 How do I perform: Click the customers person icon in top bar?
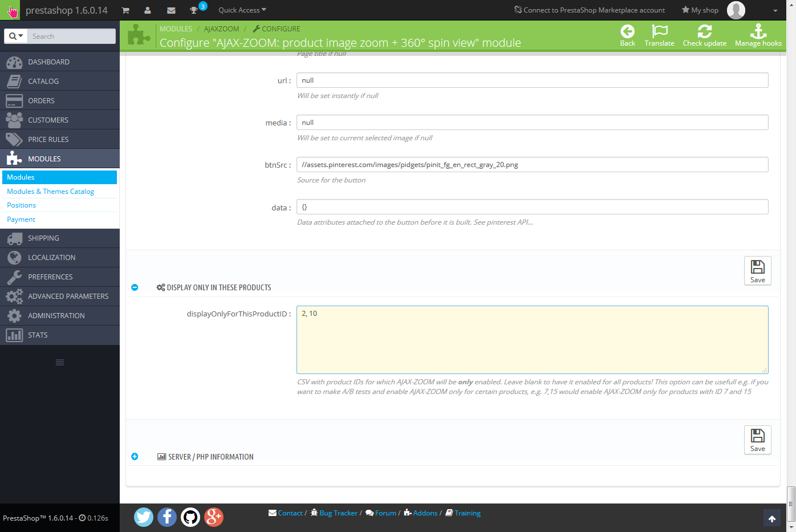(148, 10)
